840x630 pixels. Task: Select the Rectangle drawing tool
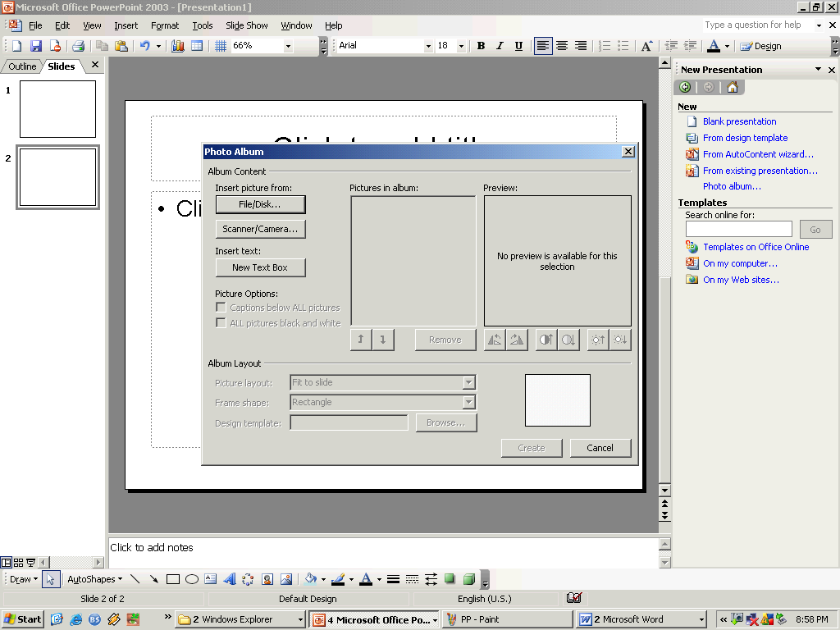172,579
